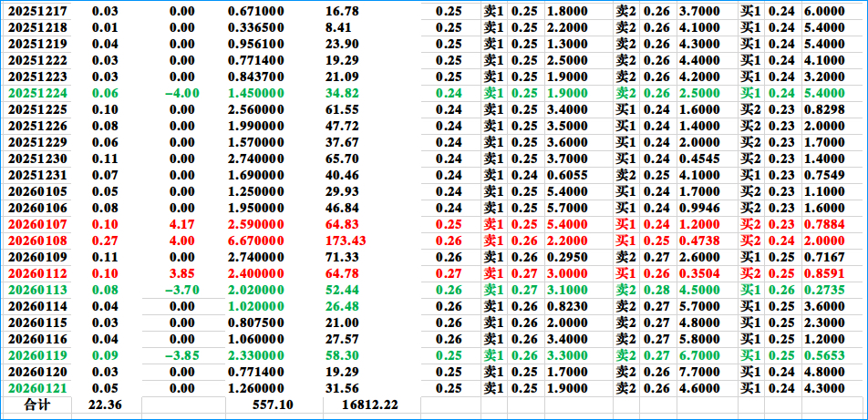The height and width of the screenshot is (420, 868).
Task: Click the total 16812.22
Action: coord(370,405)
